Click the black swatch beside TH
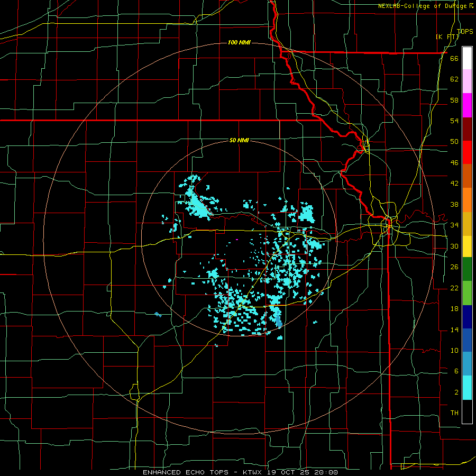 pyautogui.click(x=467, y=411)
